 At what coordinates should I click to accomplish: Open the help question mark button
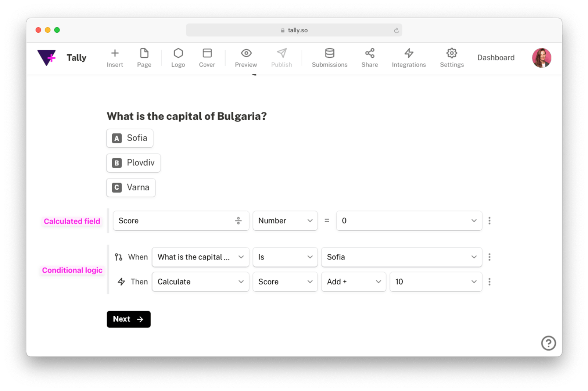click(x=548, y=343)
